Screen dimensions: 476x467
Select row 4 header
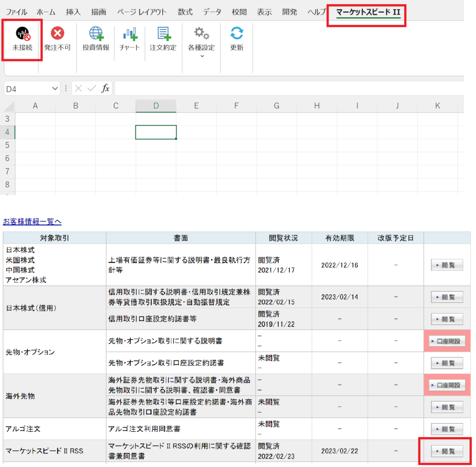click(7, 132)
